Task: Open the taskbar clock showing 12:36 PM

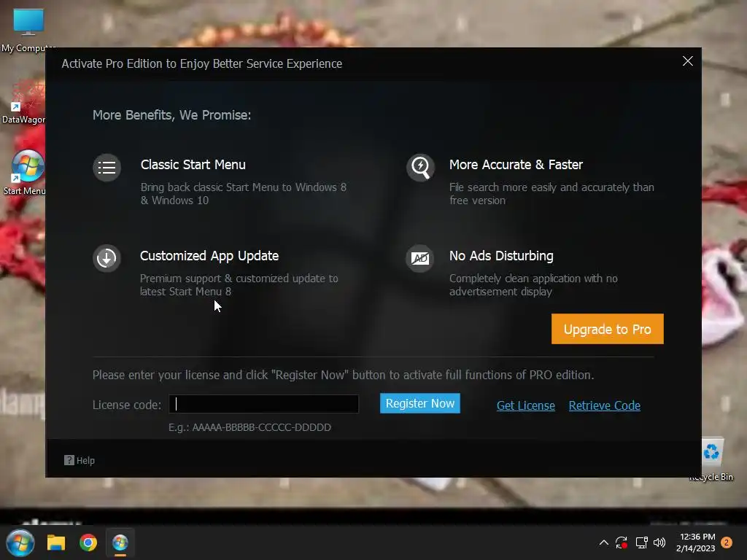Action: click(x=696, y=542)
